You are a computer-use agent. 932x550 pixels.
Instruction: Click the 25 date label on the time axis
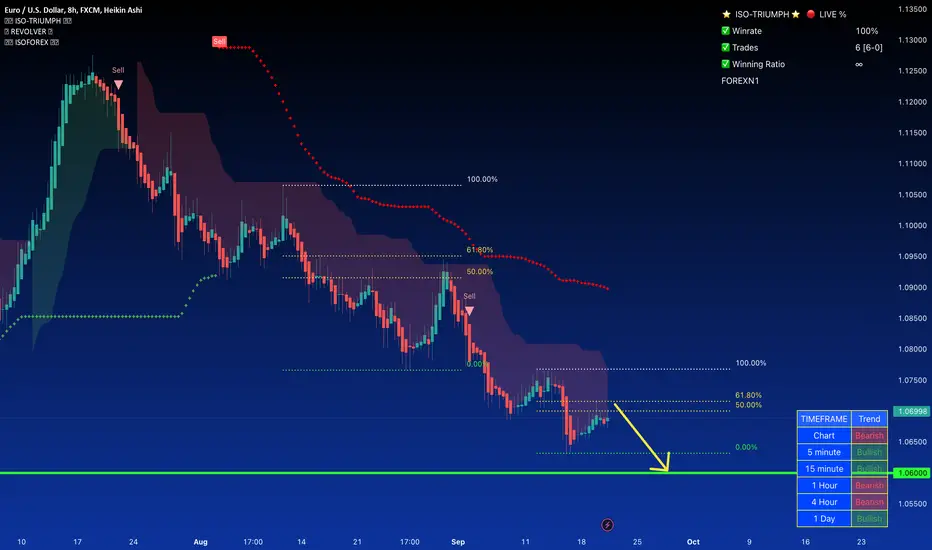pyautogui.click(x=637, y=542)
